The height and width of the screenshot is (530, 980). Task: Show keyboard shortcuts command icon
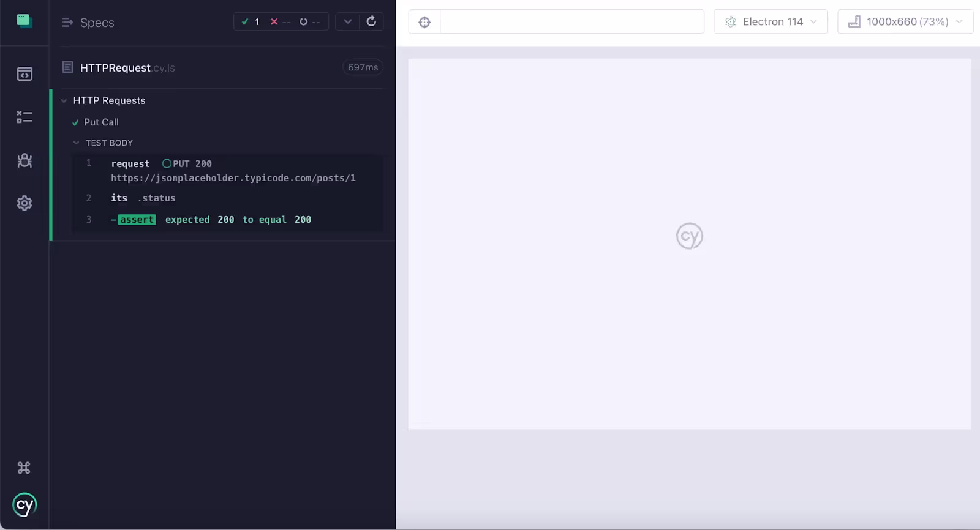pos(24,468)
